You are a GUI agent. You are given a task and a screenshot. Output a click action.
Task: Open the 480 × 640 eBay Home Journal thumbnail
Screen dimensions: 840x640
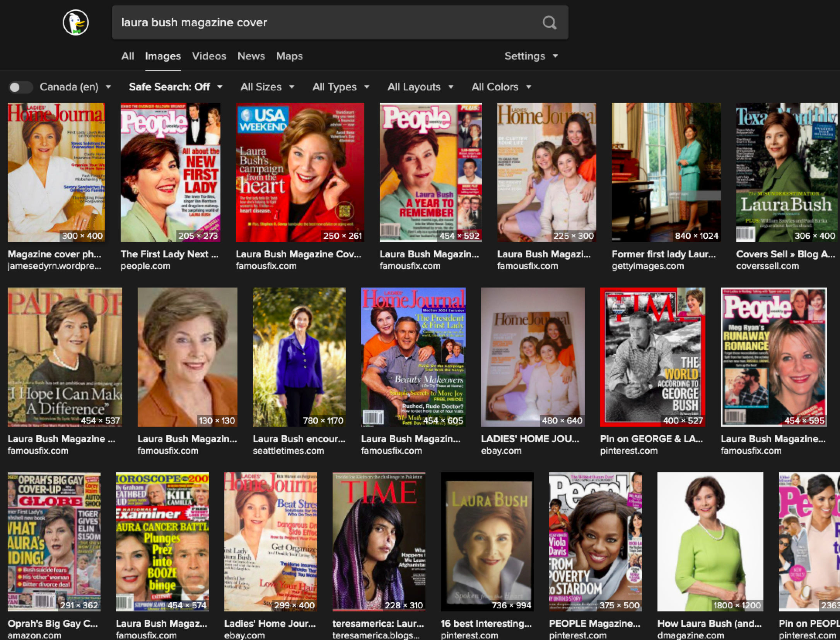(x=533, y=357)
